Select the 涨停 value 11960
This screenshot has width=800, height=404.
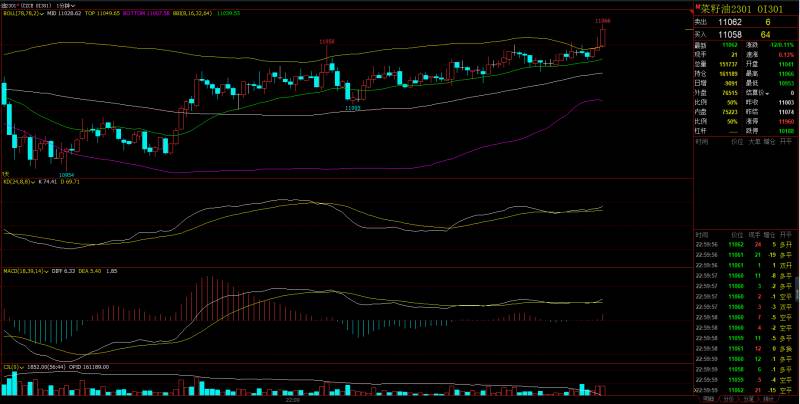tap(786, 121)
